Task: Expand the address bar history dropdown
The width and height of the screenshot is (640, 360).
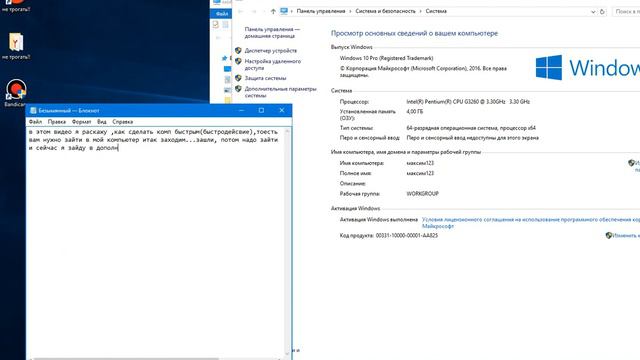Action: click(x=593, y=12)
